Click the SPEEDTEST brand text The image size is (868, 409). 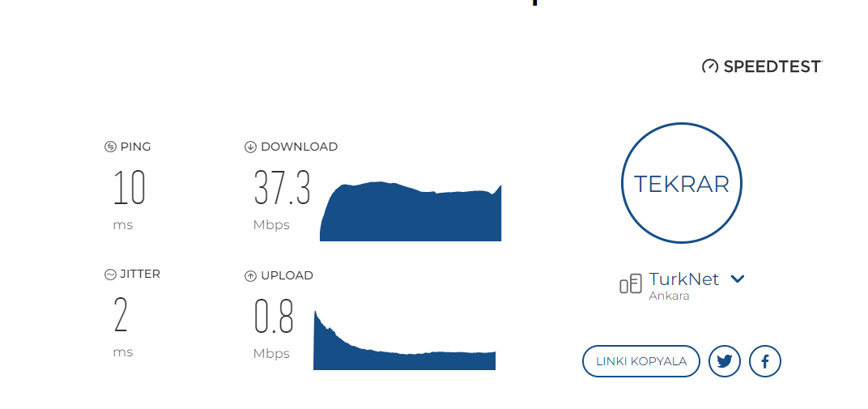pos(772,66)
